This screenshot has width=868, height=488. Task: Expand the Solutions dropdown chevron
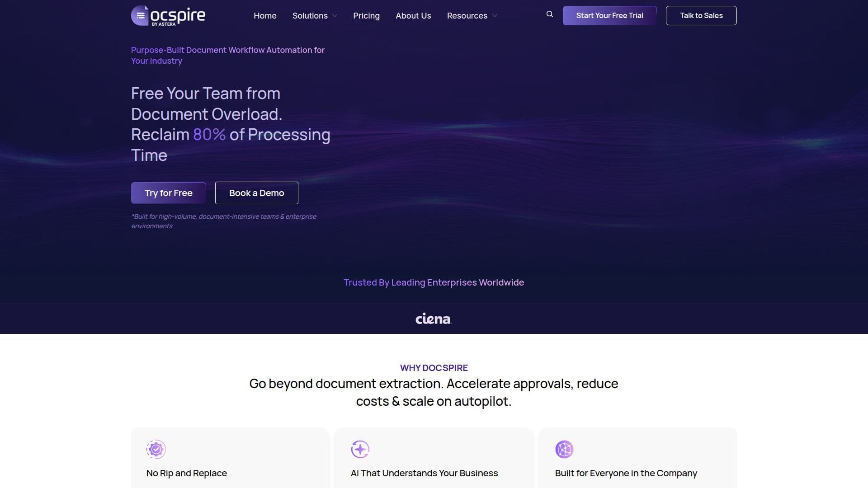(x=335, y=16)
